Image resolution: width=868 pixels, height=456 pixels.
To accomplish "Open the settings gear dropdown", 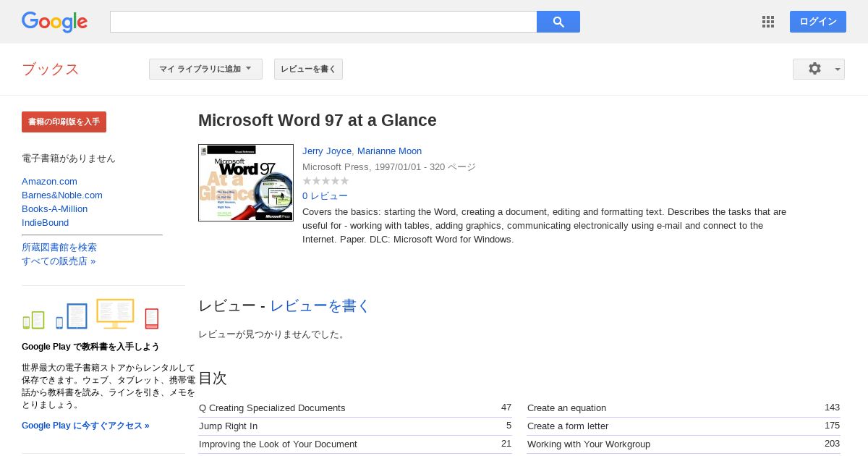I will (x=819, y=69).
